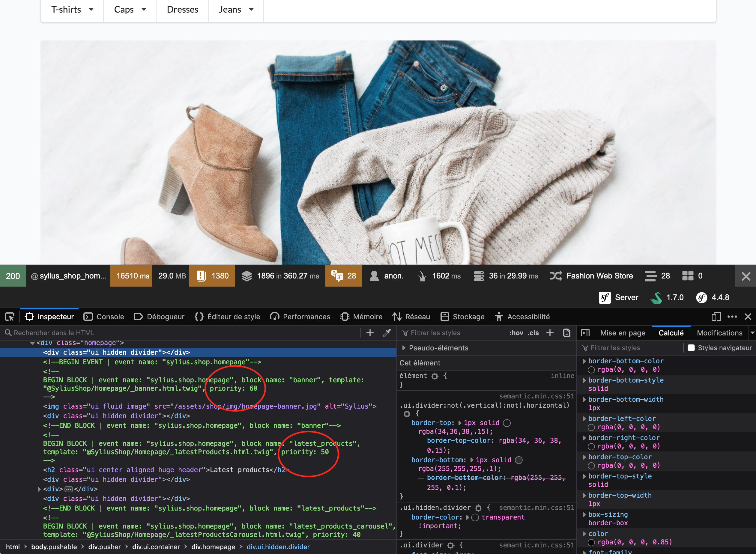The width and height of the screenshot is (756, 554).
Task: Click the border-top color swatch in rules
Action: tap(507, 423)
